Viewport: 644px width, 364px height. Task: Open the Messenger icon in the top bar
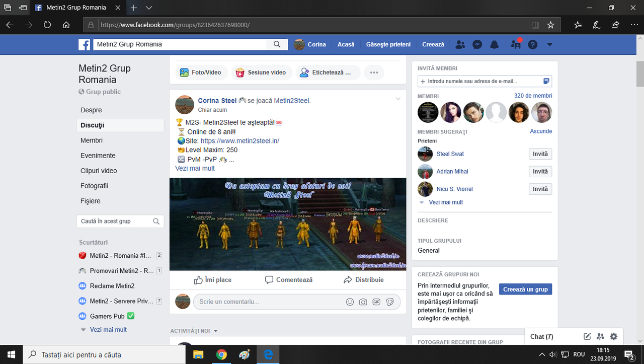click(x=477, y=44)
